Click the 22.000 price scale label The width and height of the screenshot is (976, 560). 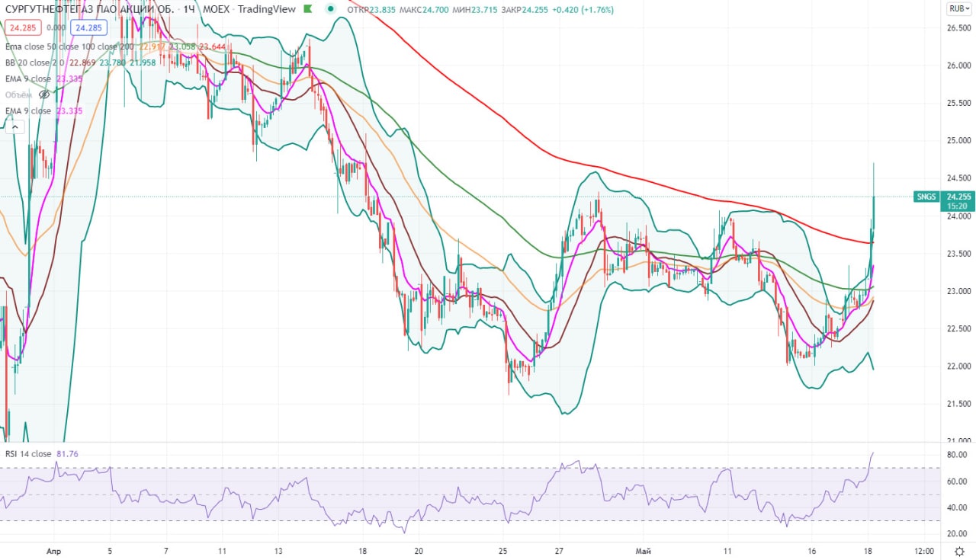[x=958, y=366]
